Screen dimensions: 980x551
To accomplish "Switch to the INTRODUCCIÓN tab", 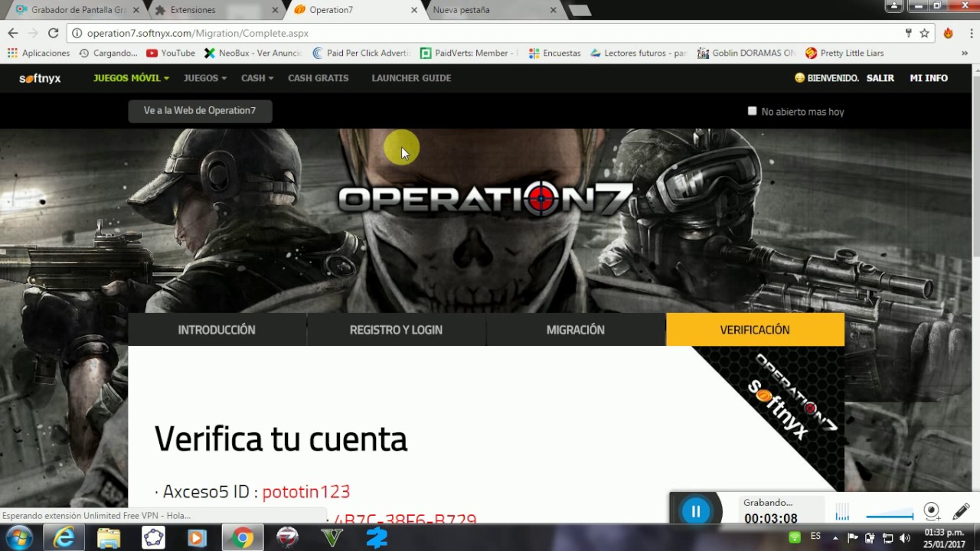I will coord(217,330).
